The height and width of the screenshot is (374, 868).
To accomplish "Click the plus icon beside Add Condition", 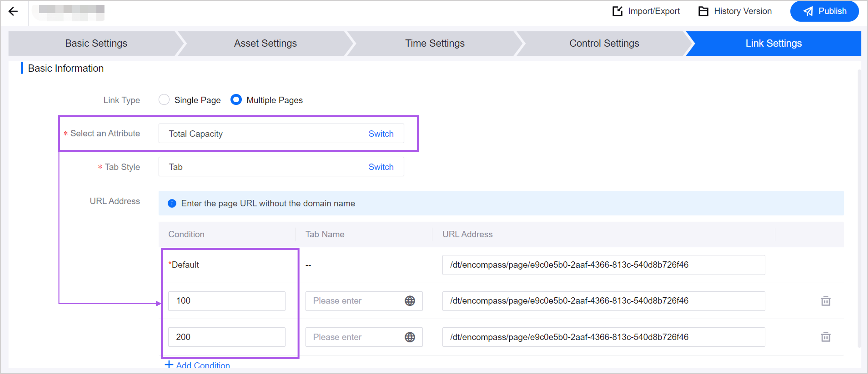I will pos(169,364).
